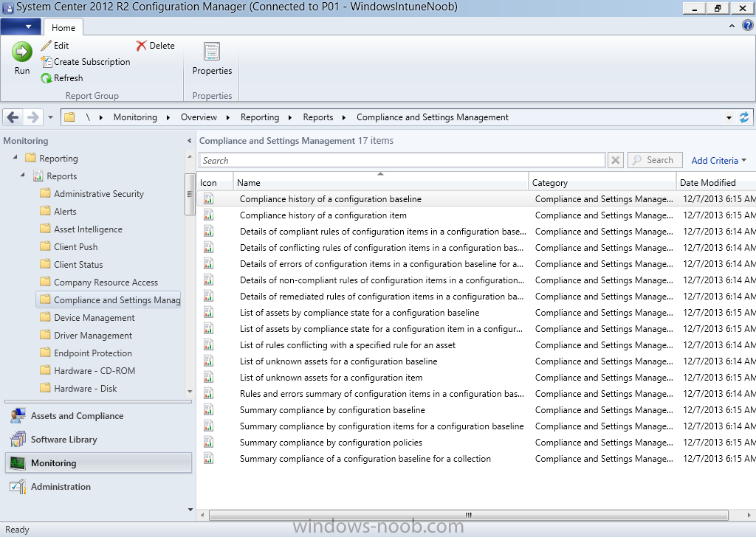Open breadcrumb arrow after Monitoring

[168, 117]
